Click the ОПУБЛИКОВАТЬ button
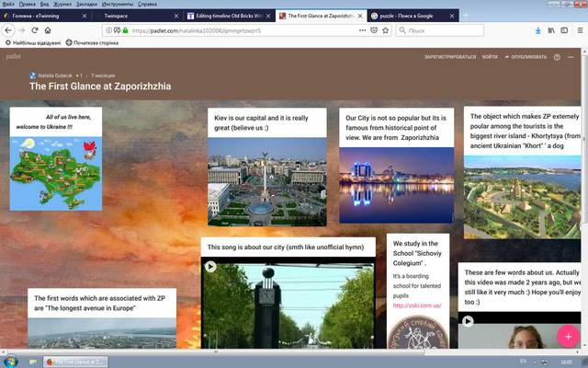This screenshot has height=368, width=588. click(526, 57)
